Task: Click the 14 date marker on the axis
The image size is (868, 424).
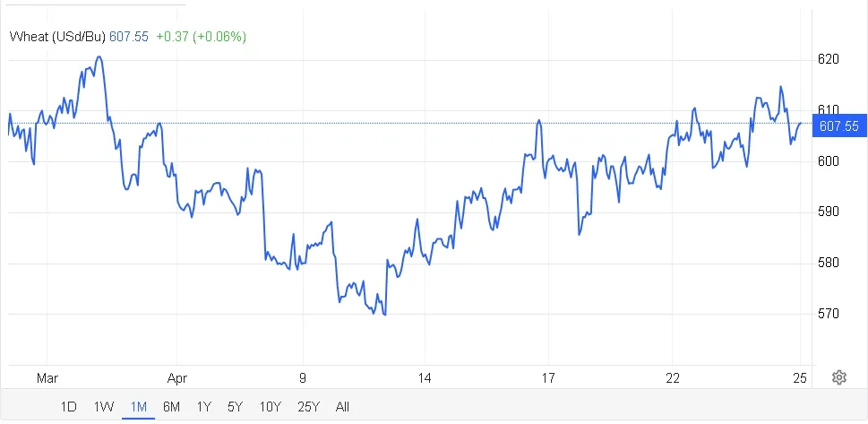Action: [425, 378]
